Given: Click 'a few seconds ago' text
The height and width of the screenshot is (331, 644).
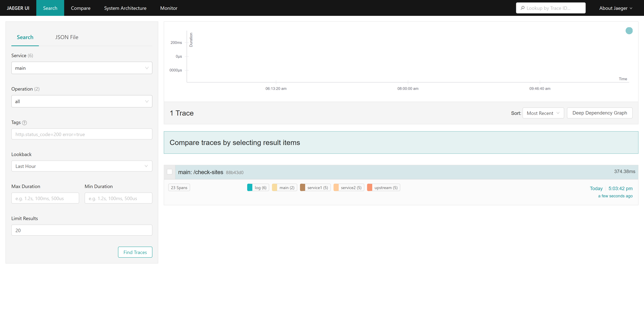Looking at the screenshot, I should tap(615, 196).
